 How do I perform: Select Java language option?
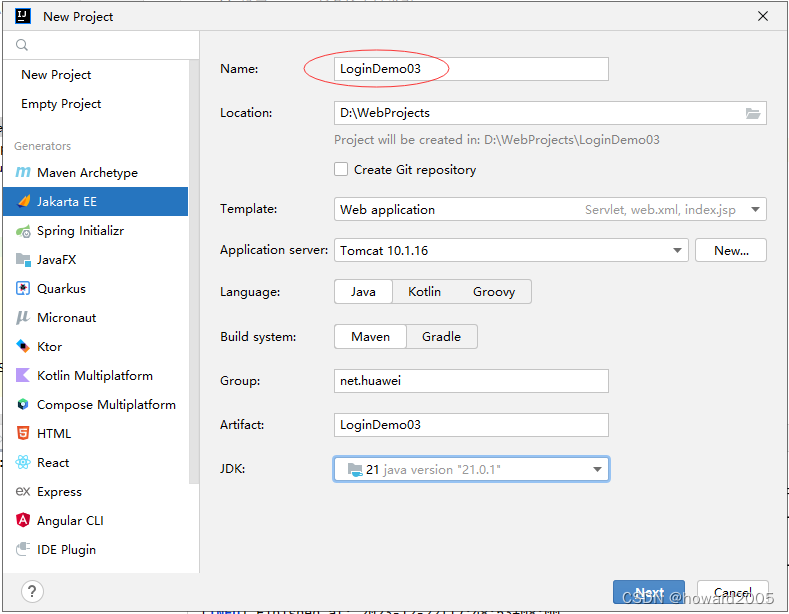pyautogui.click(x=363, y=292)
